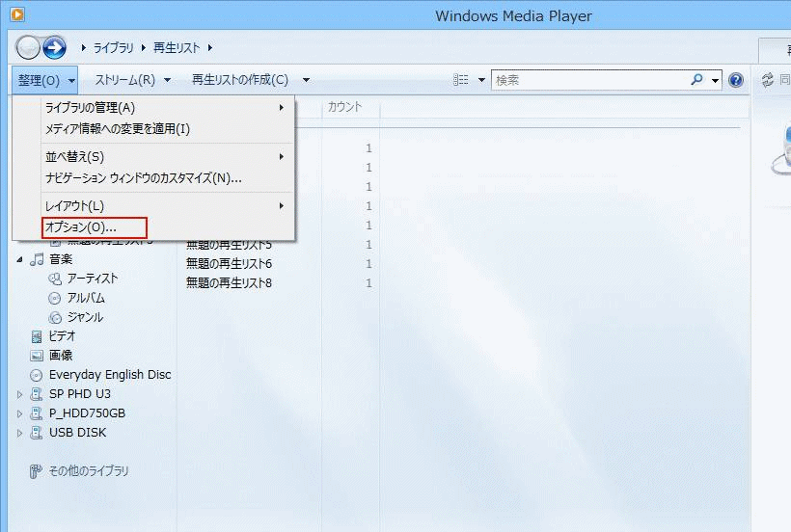
Task: Open the レイアウト(L) submenu
Action: (168, 206)
